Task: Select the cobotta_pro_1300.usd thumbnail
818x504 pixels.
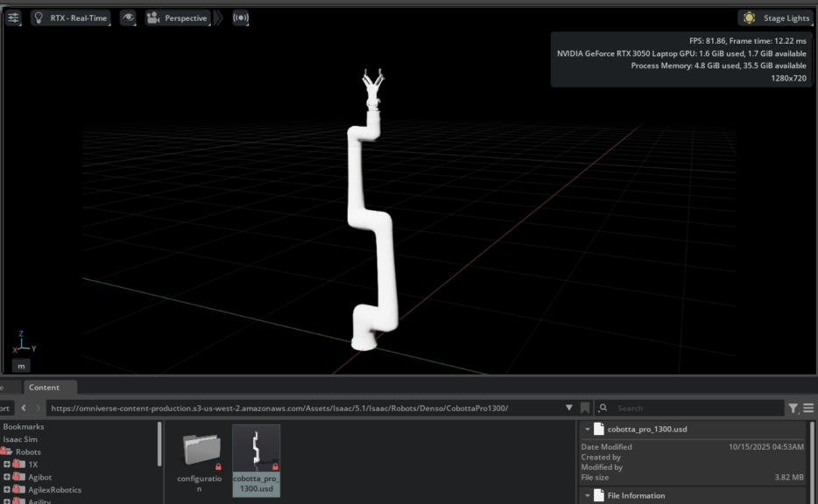Action: 257,451
